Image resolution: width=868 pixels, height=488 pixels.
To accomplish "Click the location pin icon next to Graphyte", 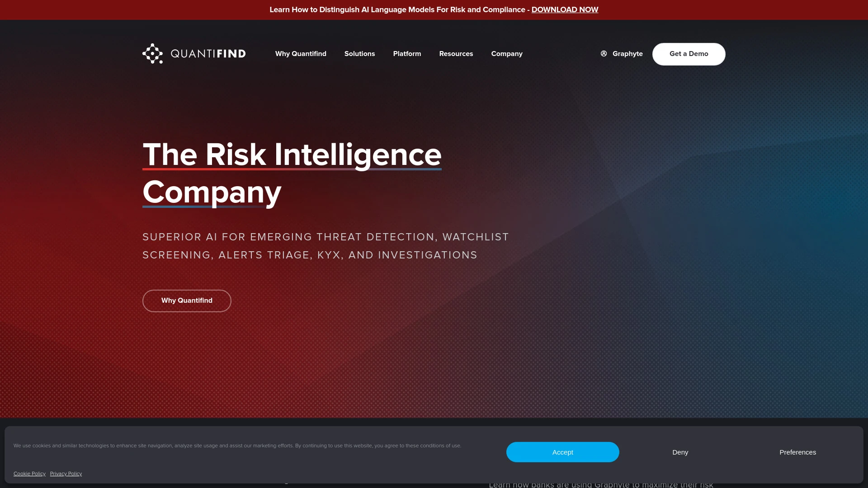I will pyautogui.click(x=604, y=54).
